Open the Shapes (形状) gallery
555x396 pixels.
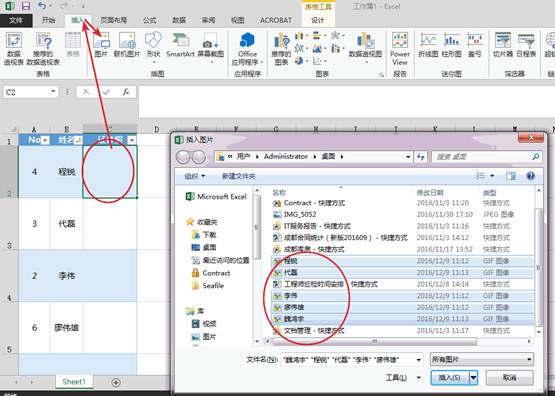pyautogui.click(x=153, y=48)
